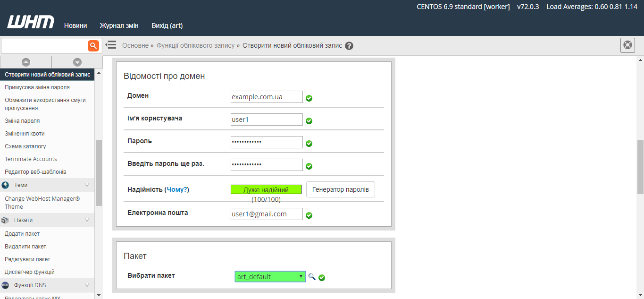
Task: Click the Генератор паролів button
Action: click(x=341, y=189)
